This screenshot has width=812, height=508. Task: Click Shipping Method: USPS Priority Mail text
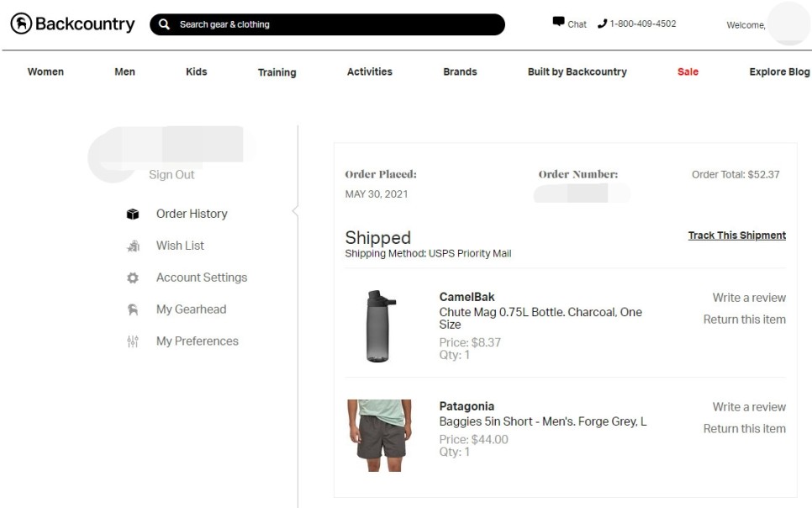click(x=428, y=253)
